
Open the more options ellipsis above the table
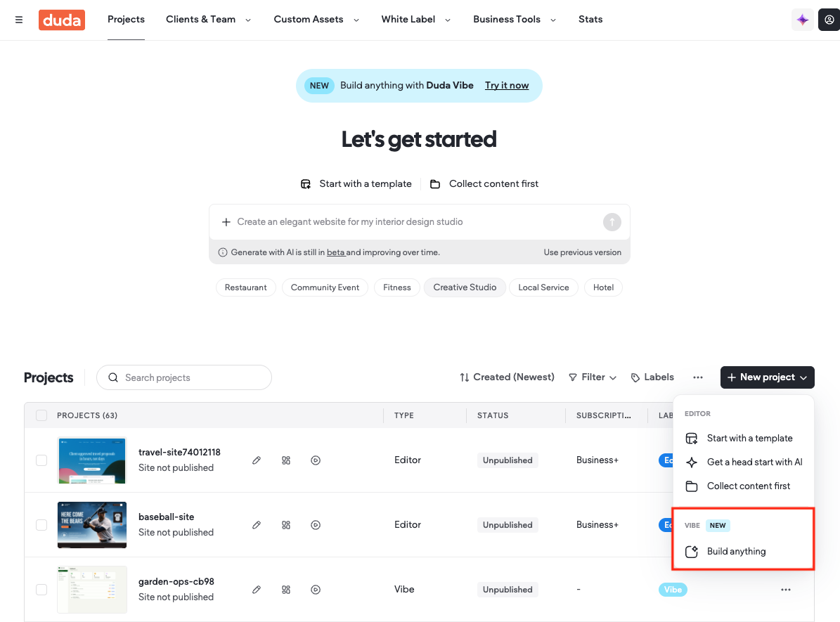(x=697, y=377)
